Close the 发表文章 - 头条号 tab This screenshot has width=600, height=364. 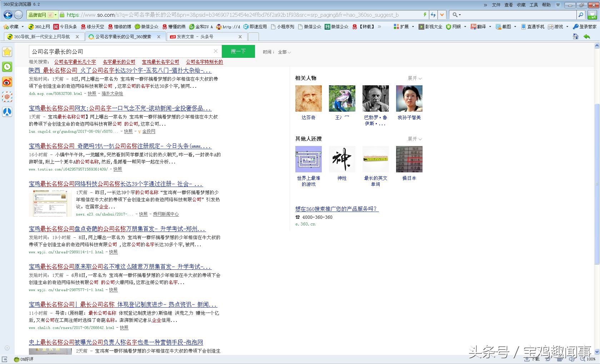(240, 36)
